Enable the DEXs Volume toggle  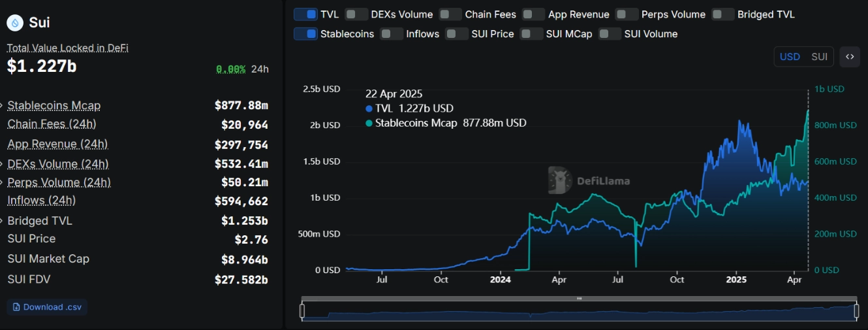tap(356, 14)
